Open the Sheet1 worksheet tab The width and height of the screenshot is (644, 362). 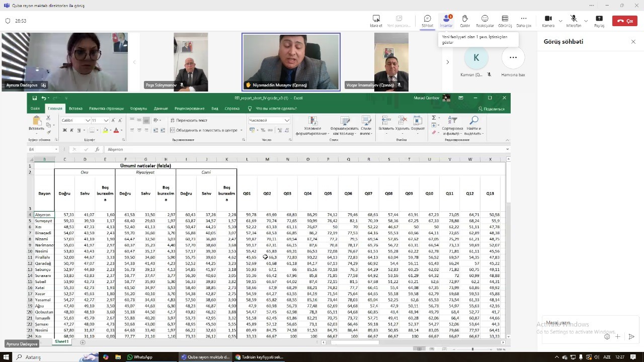(61, 341)
